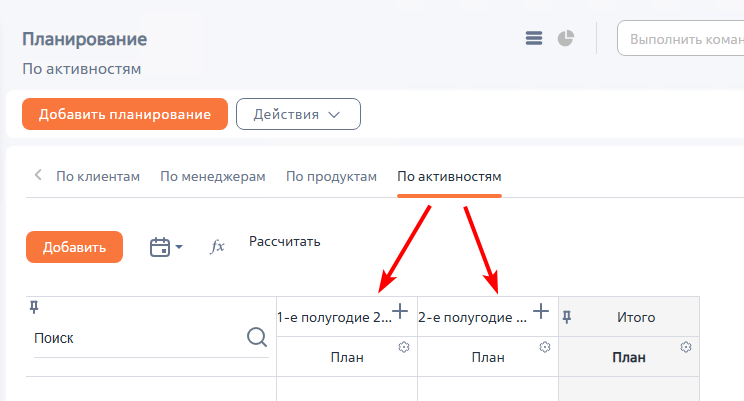Click the 2-е полугодие column header text
744x401 pixels.
tap(473, 317)
